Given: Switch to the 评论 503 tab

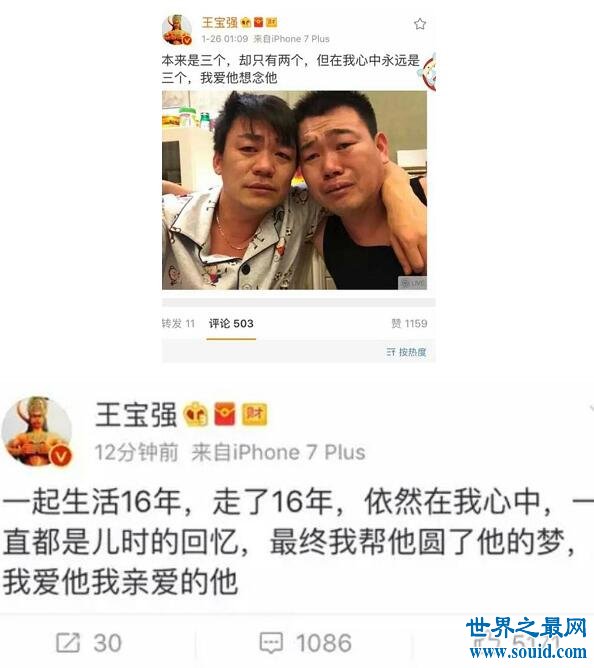Looking at the screenshot, I should 231,324.
